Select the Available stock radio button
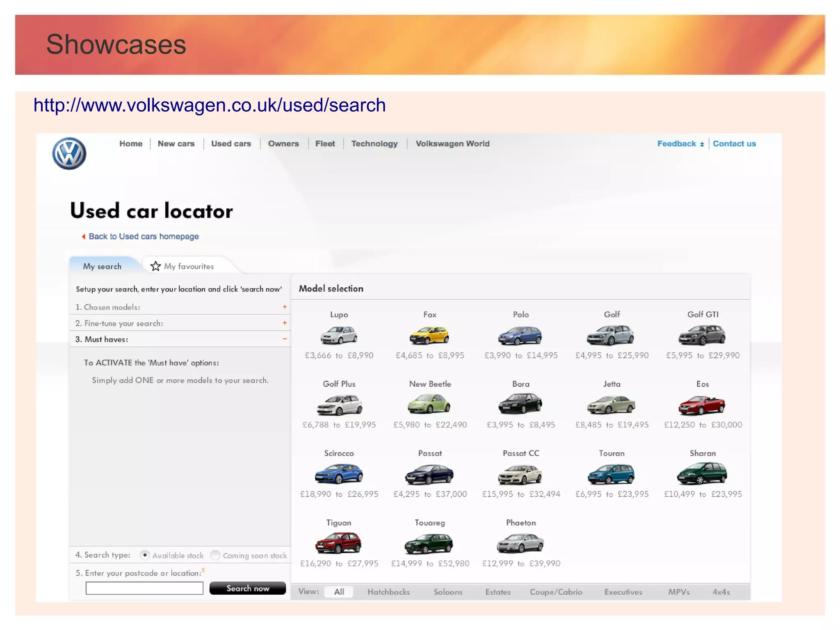840x630 pixels. point(145,555)
